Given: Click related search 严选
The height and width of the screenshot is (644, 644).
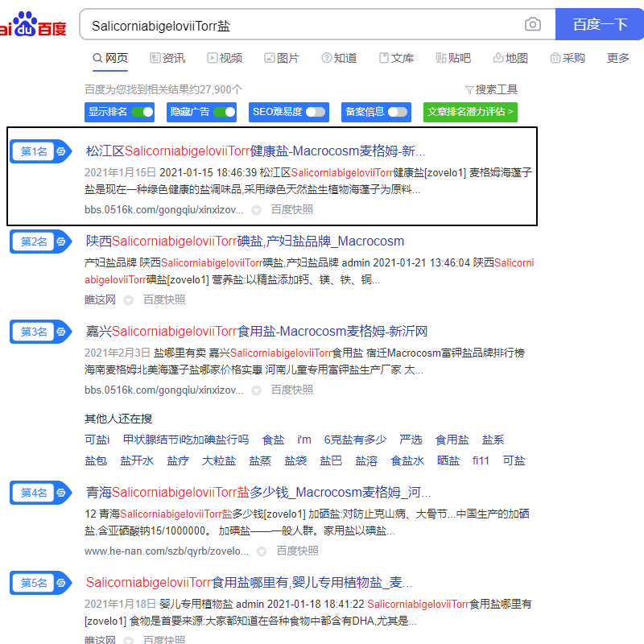Looking at the screenshot, I should 411,440.
